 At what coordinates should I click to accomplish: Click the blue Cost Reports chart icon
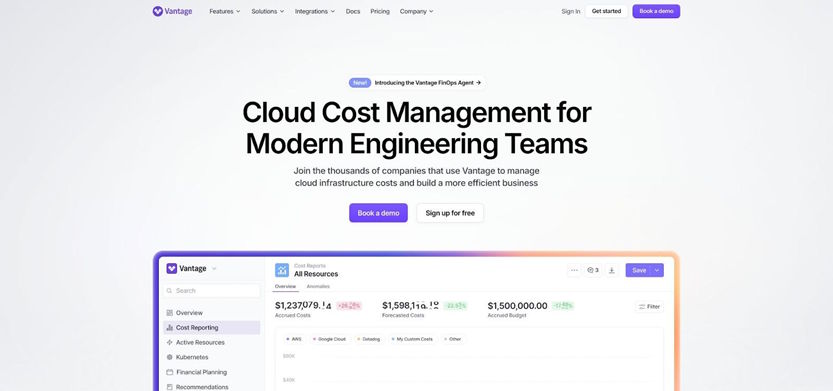pos(282,270)
